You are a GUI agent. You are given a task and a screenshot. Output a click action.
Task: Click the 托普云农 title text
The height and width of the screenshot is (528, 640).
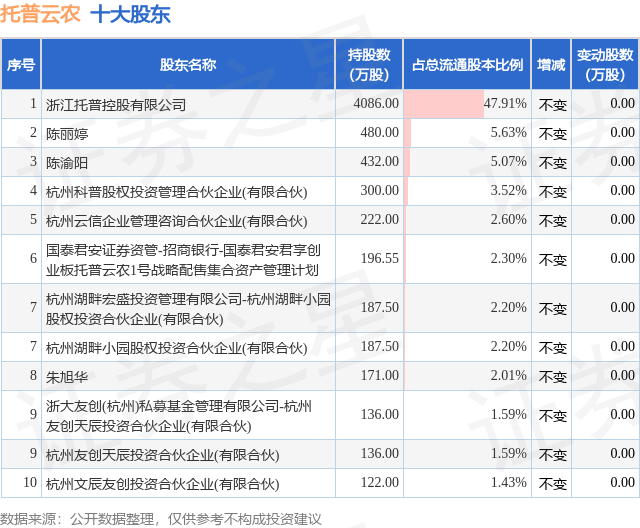[x=40, y=14]
